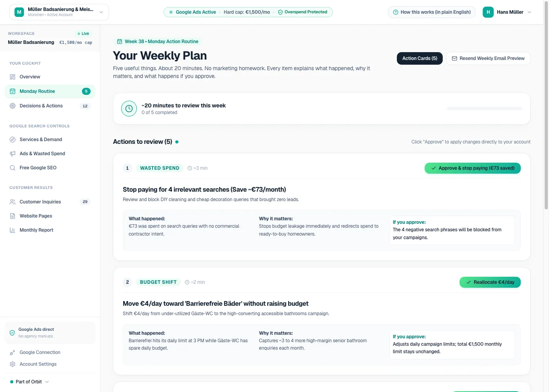This screenshot has width=549, height=392.
Task: Click the Google Connection plug icon
Action: tap(13, 352)
